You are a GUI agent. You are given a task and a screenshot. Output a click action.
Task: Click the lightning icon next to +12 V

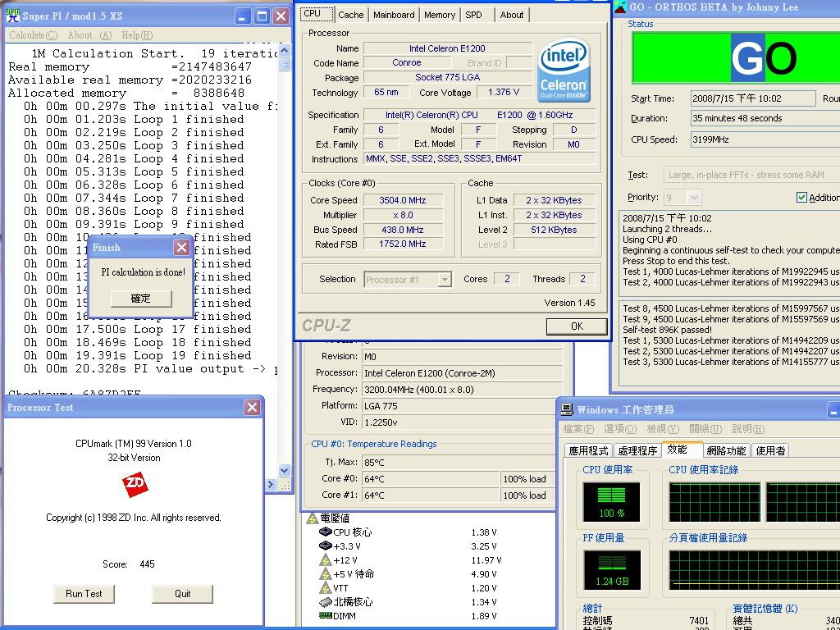point(325,559)
